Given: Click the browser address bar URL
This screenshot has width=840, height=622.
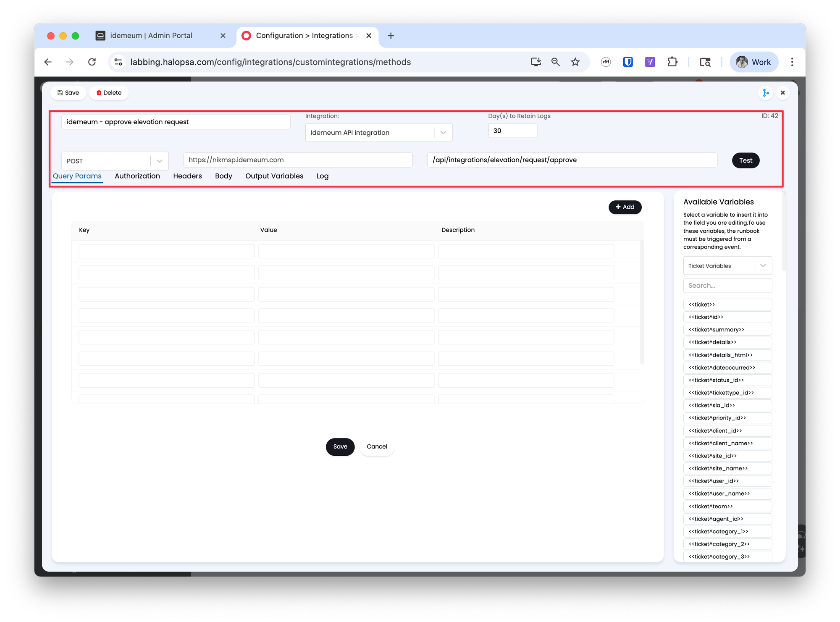Looking at the screenshot, I should (x=270, y=62).
